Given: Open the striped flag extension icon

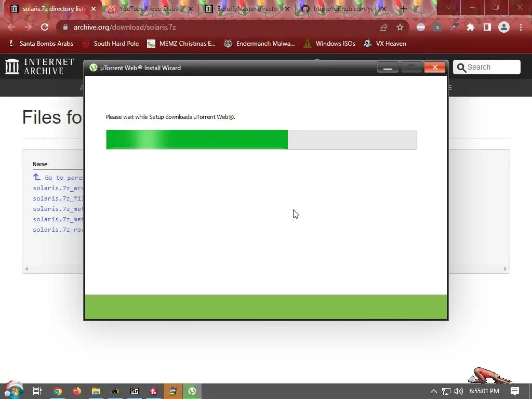Looking at the screenshot, I should [421, 27].
